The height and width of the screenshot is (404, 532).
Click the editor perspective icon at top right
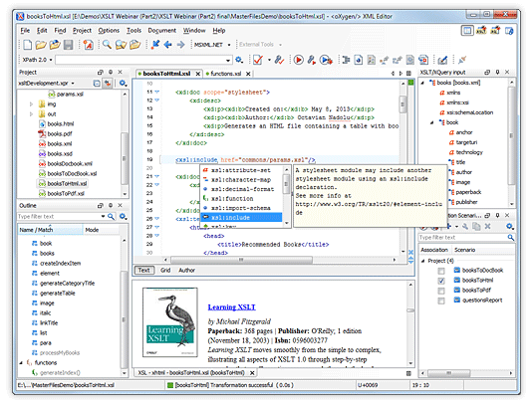(x=467, y=31)
